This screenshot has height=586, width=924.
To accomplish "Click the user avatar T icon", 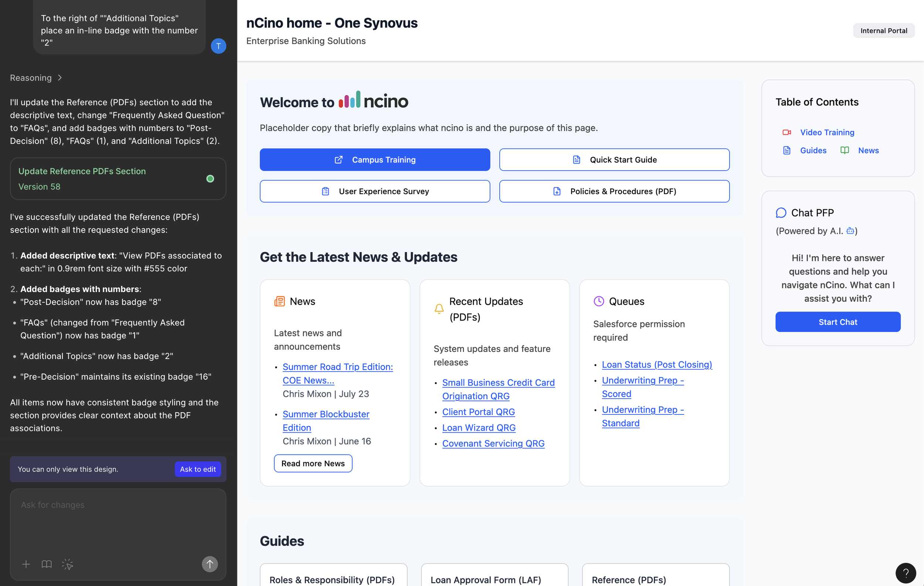I will (x=218, y=46).
